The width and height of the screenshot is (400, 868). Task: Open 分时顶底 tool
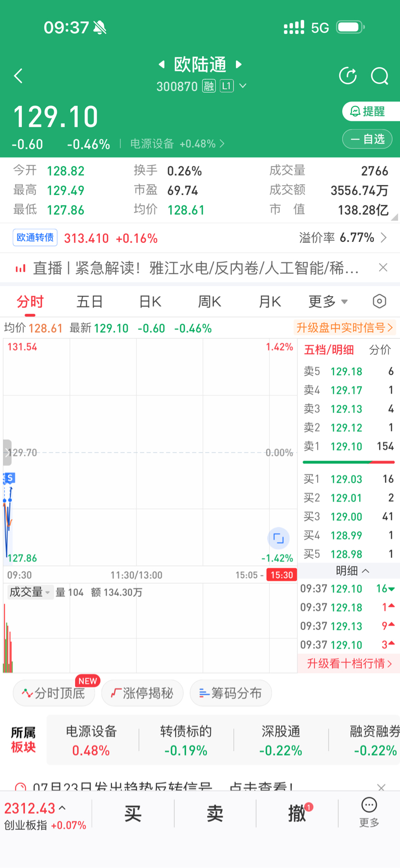(54, 693)
